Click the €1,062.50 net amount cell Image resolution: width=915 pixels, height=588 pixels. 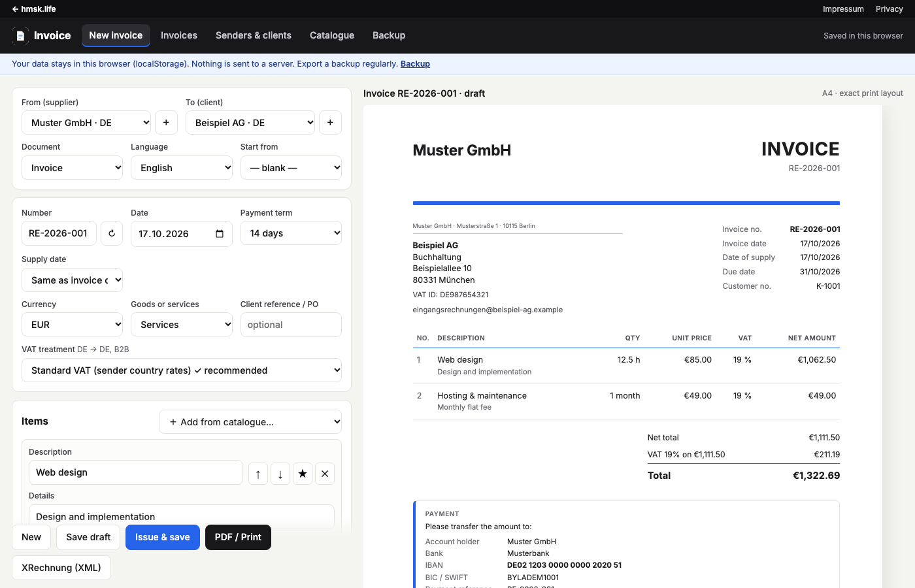point(817,360)
